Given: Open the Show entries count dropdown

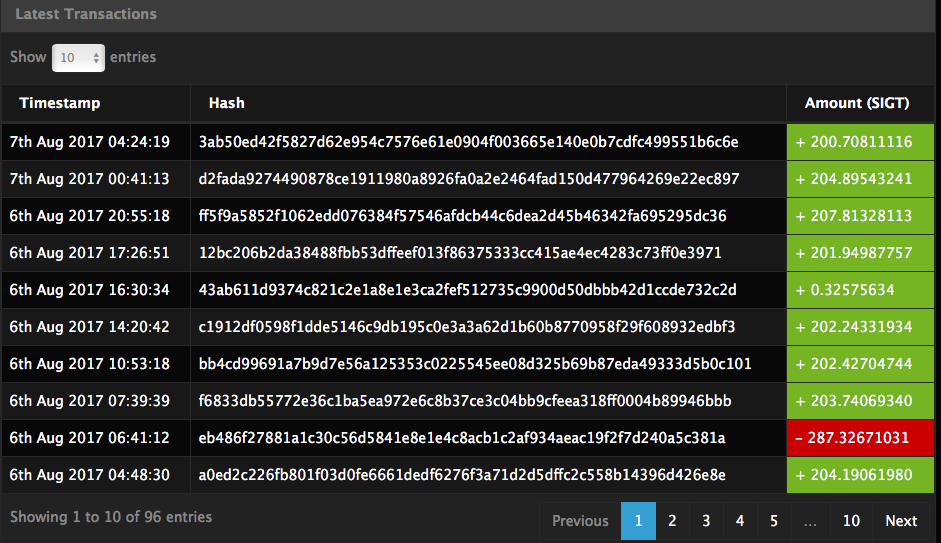Looking at the screenshot, I should pyautogui.click(x=78, y=58).
